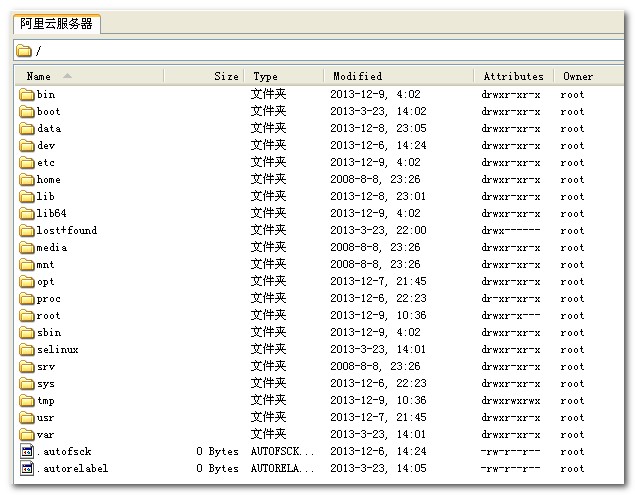Select the lost+found folder icon

27,230
